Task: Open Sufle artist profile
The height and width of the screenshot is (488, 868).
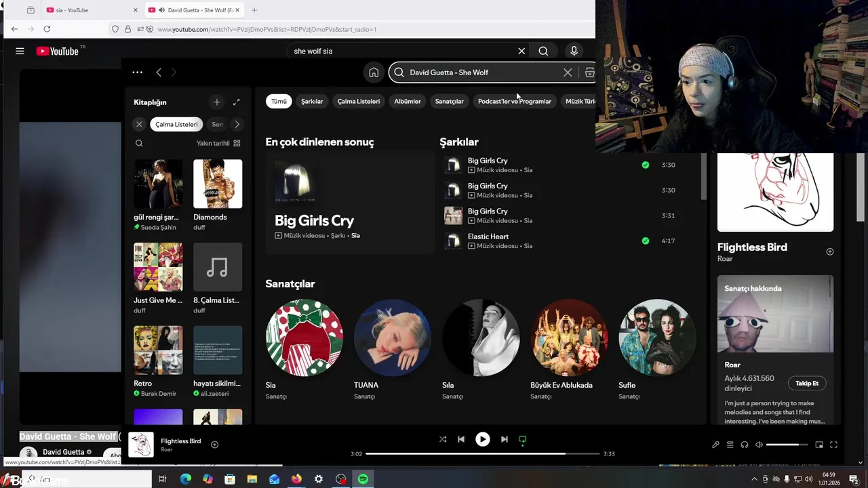Action: [x=657, y=338]
